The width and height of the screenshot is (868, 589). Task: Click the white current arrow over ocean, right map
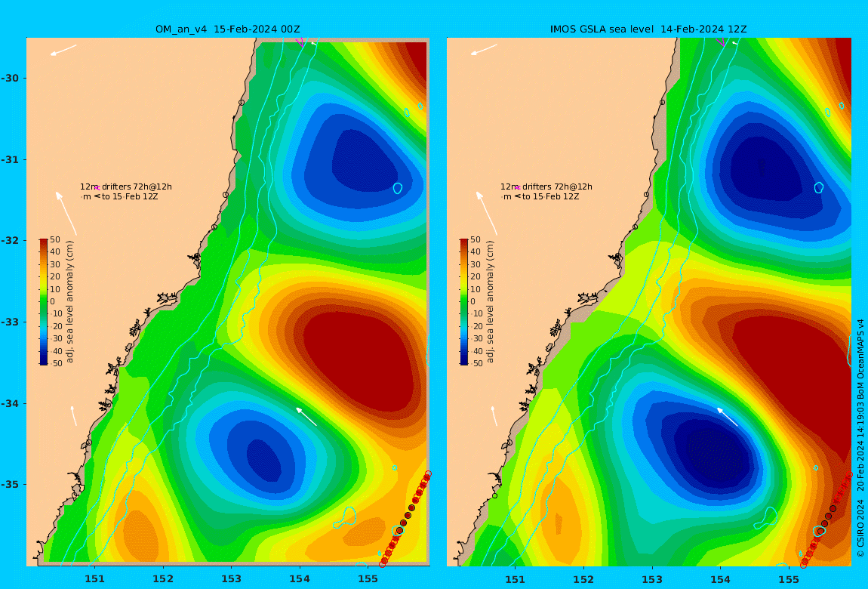(x=727, y=417)
